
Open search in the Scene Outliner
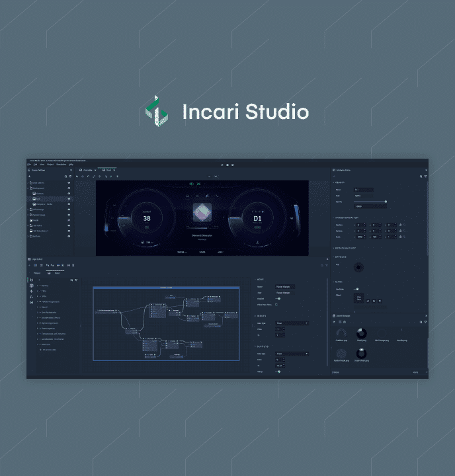[65, 177]
